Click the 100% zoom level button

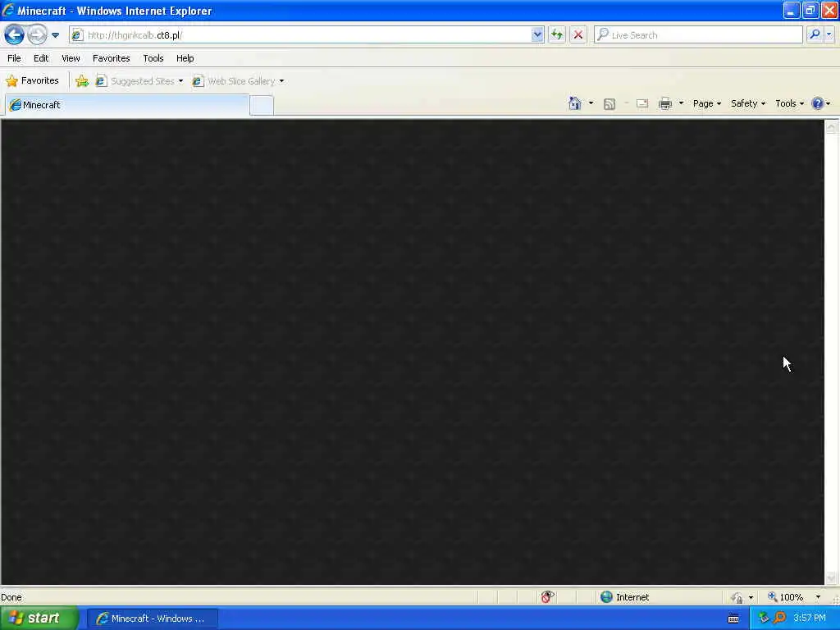click(x=786, y=597)
